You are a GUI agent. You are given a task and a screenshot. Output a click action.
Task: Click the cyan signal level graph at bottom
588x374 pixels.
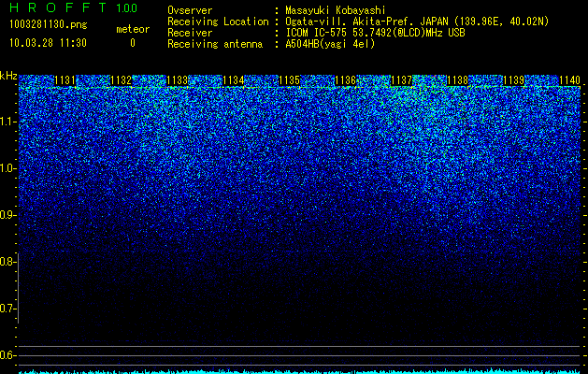point(300,371)
